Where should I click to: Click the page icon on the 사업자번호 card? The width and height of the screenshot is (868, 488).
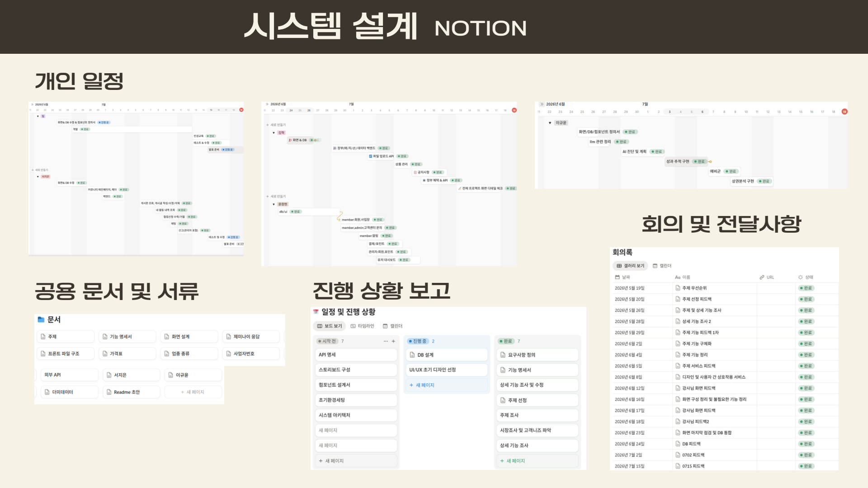(x=229, y=354)
